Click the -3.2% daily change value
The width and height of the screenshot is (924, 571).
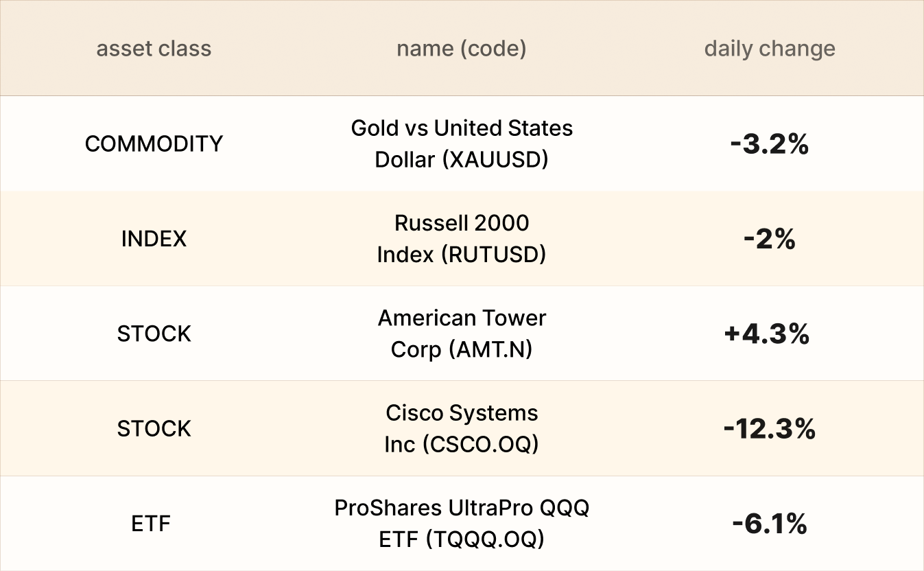tap(769, 144)
